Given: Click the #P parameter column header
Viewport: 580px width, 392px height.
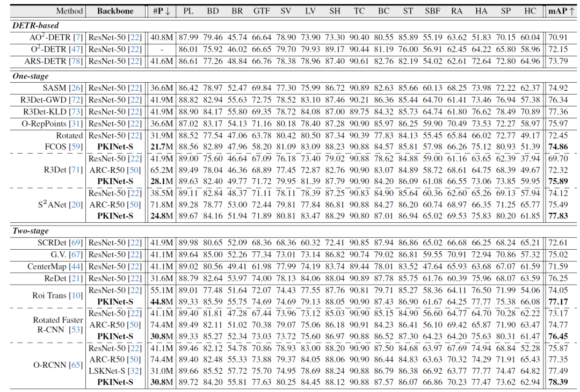Looking at the screenshot, I should coord(162,11).
